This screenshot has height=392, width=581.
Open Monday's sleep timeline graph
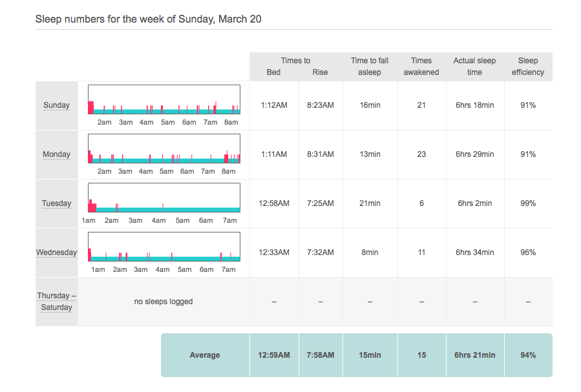point(164,149)
